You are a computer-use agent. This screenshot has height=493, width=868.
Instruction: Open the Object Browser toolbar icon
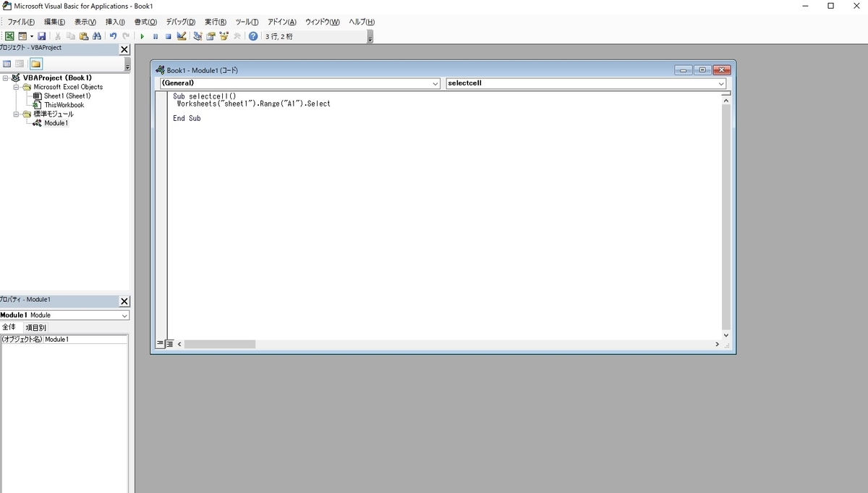point(224,36)
